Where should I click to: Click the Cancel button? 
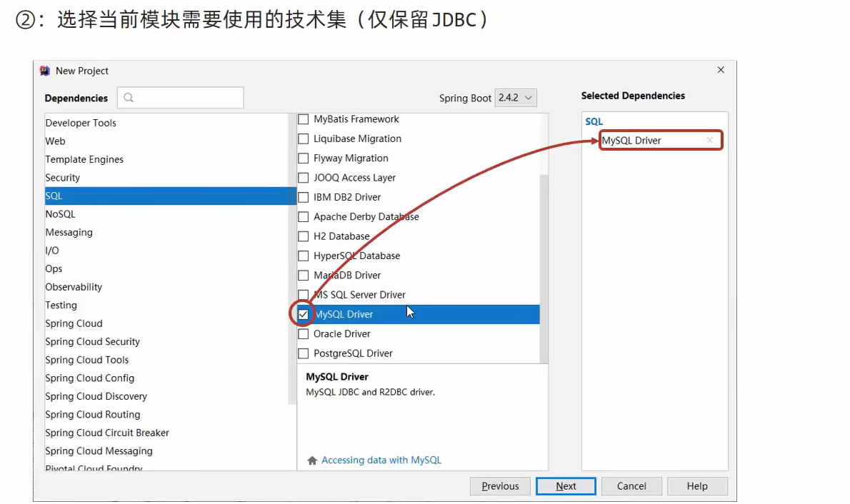(631, 486)
